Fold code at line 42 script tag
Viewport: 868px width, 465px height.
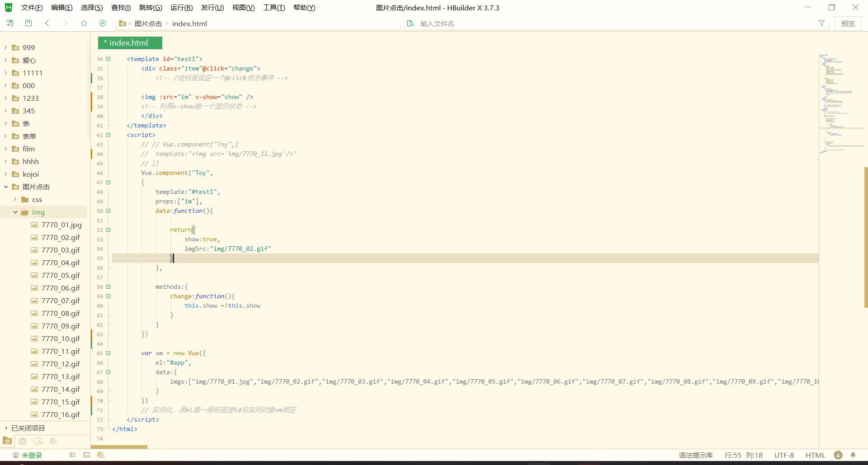tap(108, 135)
